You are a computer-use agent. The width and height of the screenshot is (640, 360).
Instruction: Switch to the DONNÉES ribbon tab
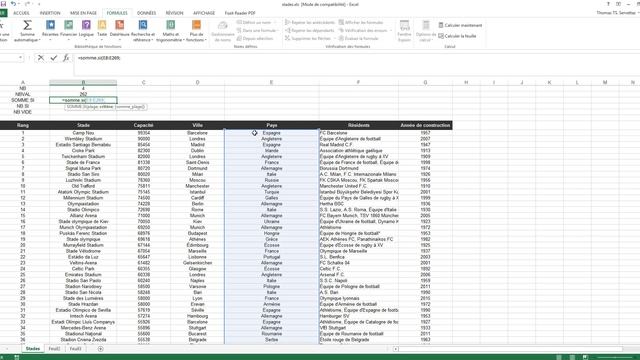coord(147,13)
